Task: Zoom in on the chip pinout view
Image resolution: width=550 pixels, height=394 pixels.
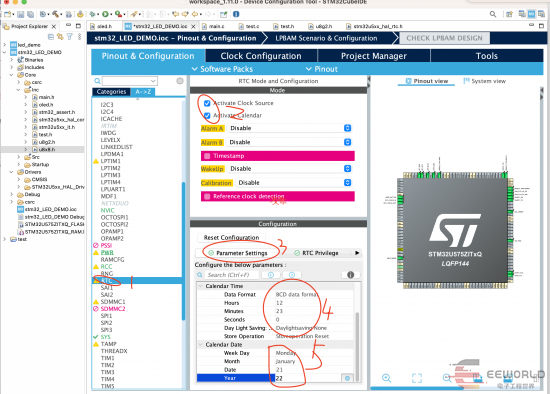Action: point(386,378)
